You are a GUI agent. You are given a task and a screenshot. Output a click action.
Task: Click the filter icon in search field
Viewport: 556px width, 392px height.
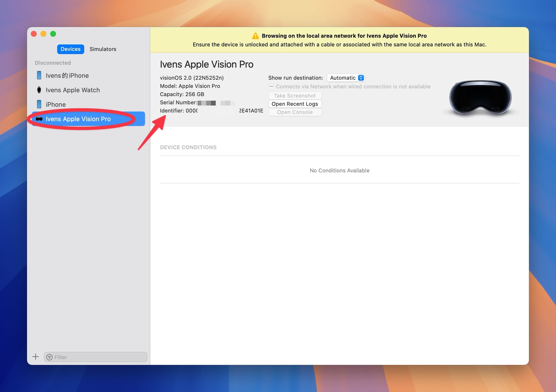click(49, 357)
